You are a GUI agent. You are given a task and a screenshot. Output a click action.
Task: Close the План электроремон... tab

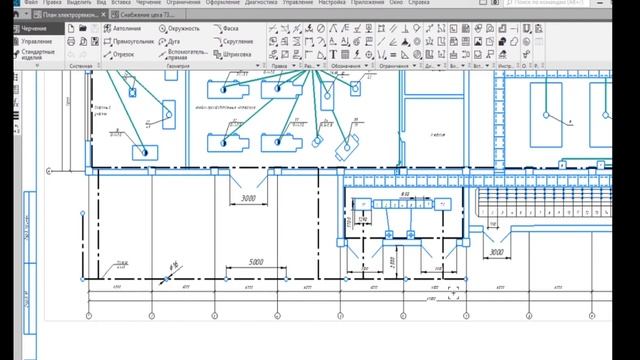point(104,15)
